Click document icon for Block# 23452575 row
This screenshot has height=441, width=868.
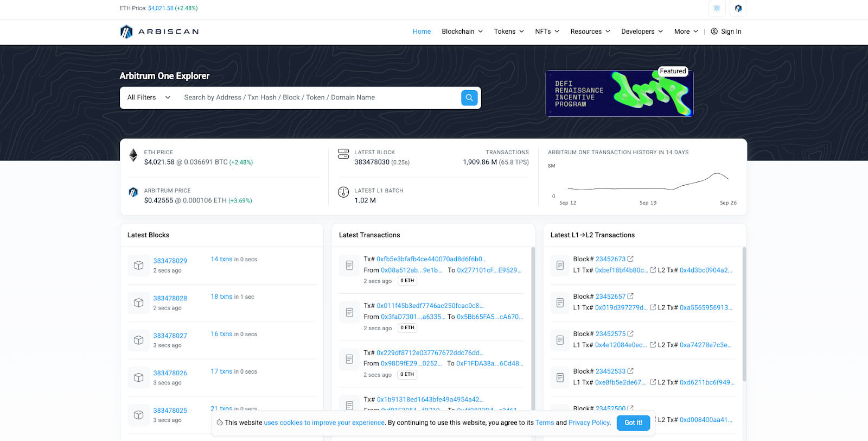click(x=560, y=341)
